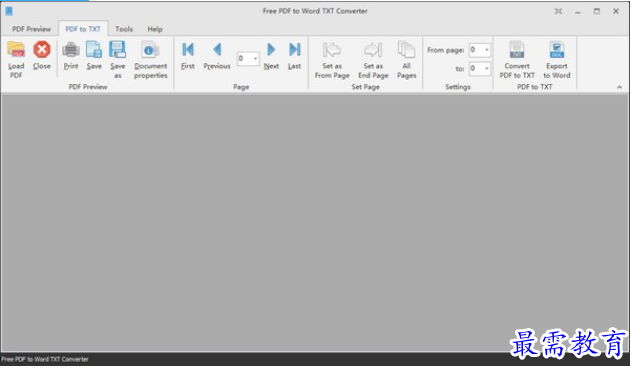Select the PDF to TXT tab
The height and width of the screenshot is (375, 634).
[x=83, y=29]
